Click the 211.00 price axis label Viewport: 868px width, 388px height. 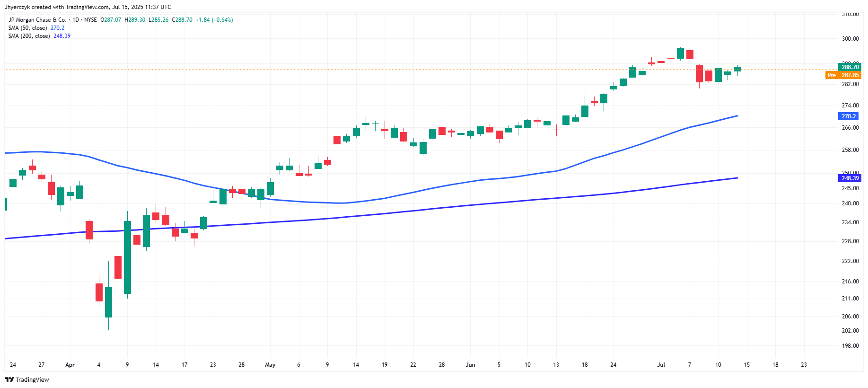point(850,299)
